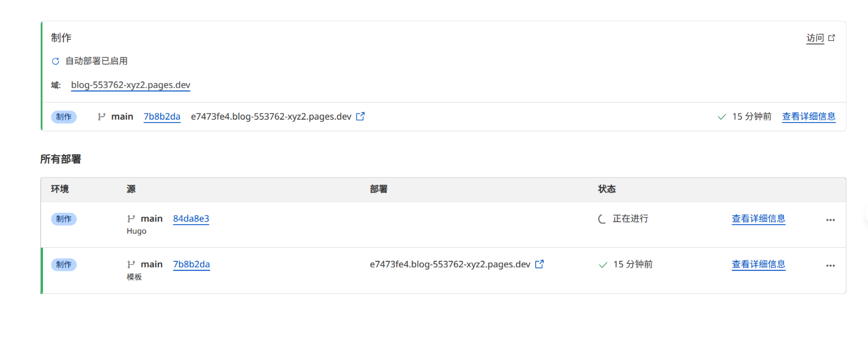Click green checkmark icon in the 模板 row
This screenshot has height=353, width=868.
603,265
